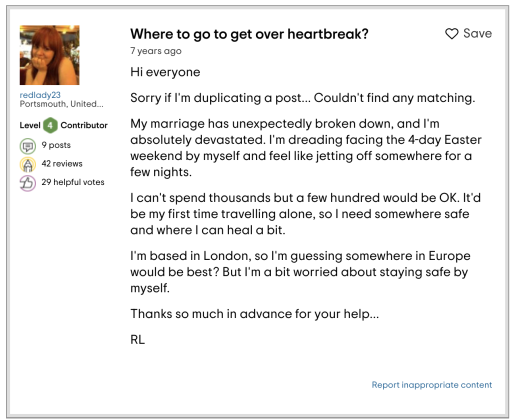Click the '7 years ago' timestamp
This screenshot has height=420, width=512.
point(156,51)
